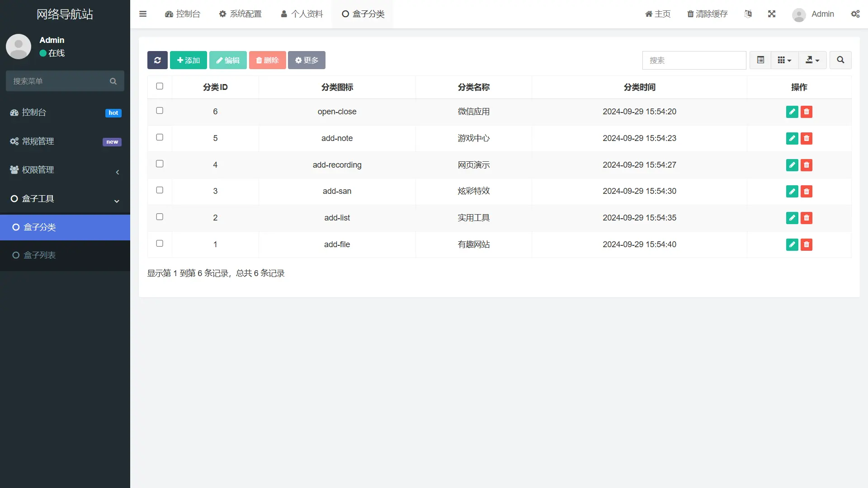Click the refresh icon above the table

click(x=157, y=60)
